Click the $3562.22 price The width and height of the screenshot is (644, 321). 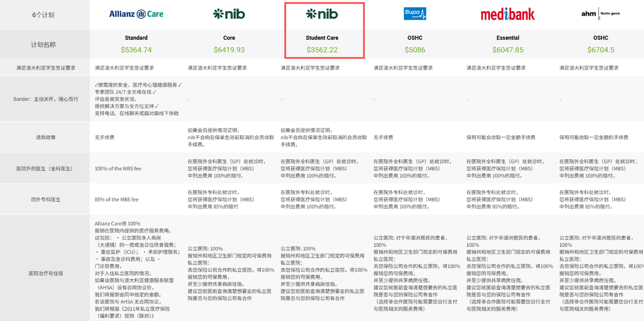click(322, 50)
